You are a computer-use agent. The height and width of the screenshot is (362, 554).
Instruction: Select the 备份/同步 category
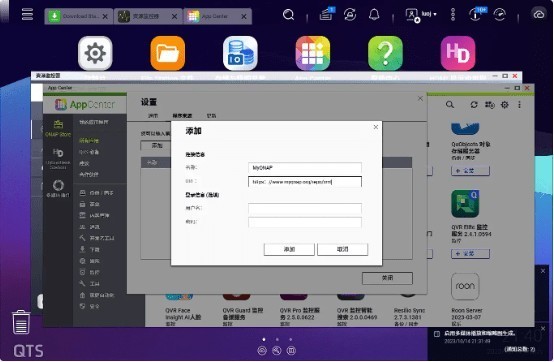tap(97, 193)
